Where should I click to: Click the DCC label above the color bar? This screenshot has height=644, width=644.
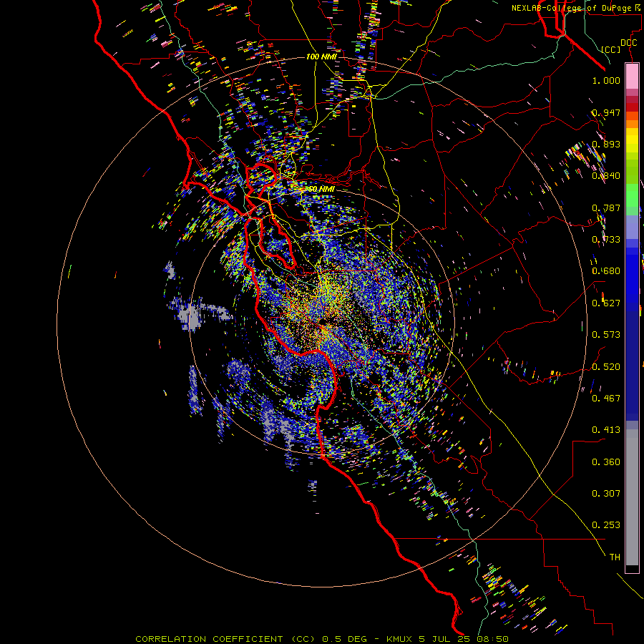[x=628, y=43]
